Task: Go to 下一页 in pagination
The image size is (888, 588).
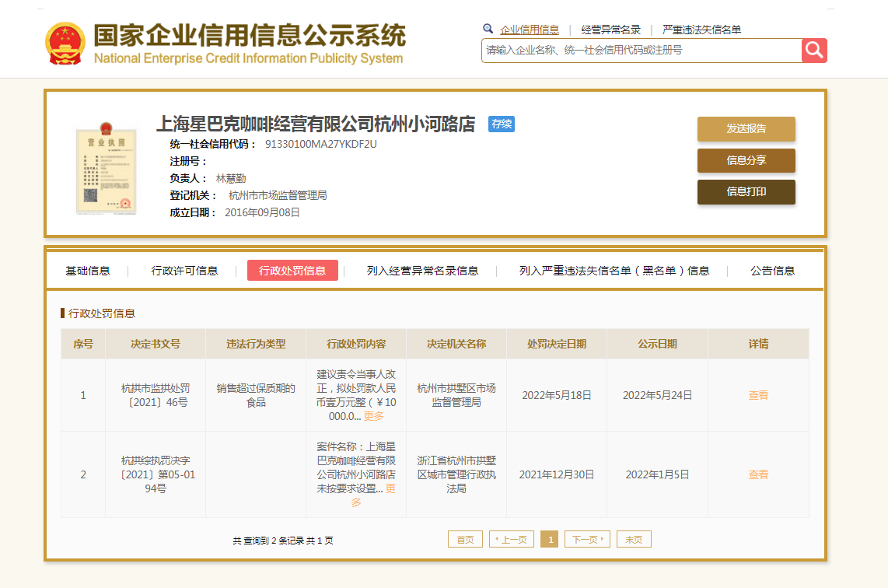Action: [587, 539]
